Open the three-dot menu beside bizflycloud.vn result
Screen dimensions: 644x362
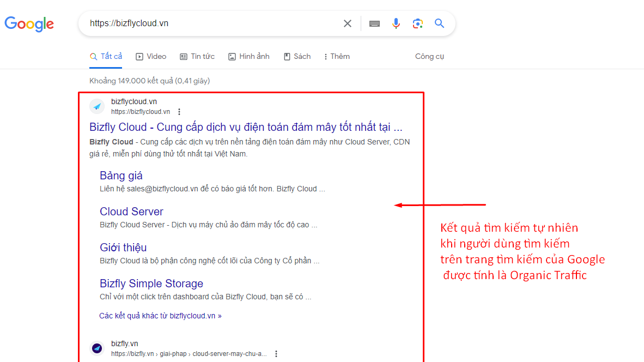click(x=179, y=111)
